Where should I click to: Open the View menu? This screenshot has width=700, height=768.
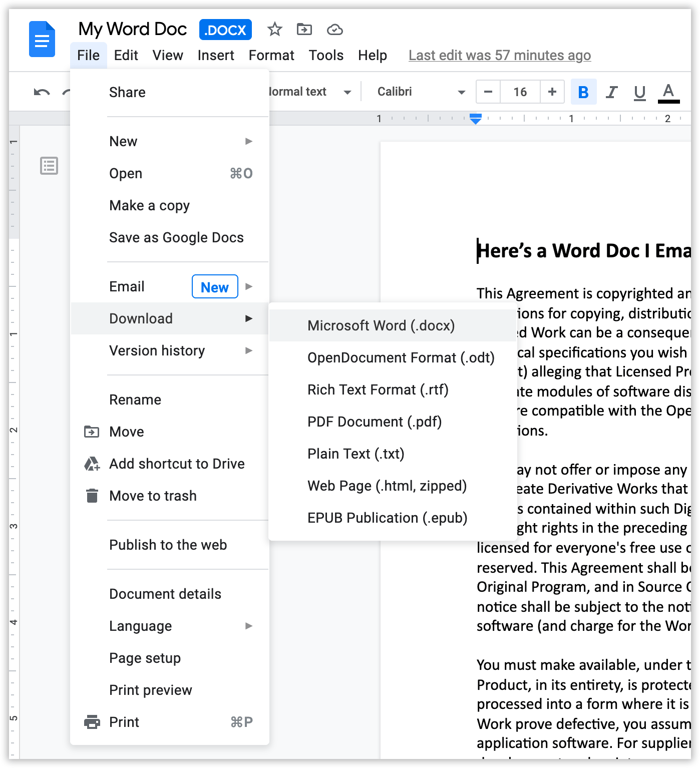click(x=168, y=55)
